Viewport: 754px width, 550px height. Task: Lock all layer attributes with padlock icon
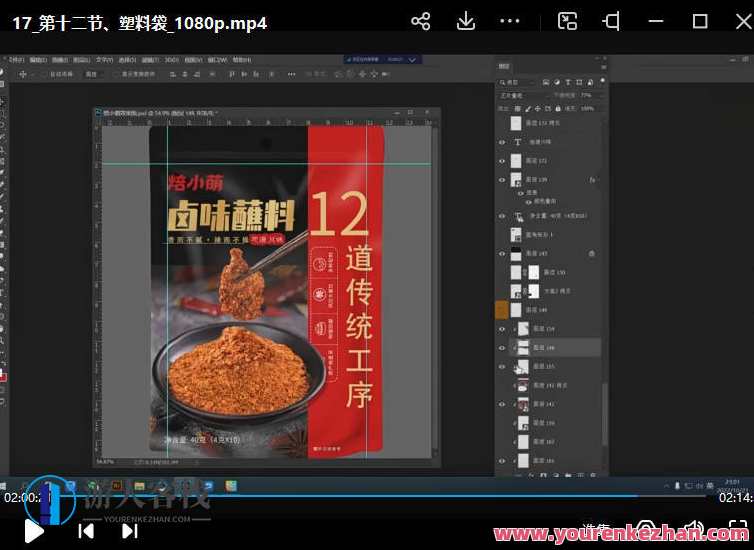coord(558,109)
